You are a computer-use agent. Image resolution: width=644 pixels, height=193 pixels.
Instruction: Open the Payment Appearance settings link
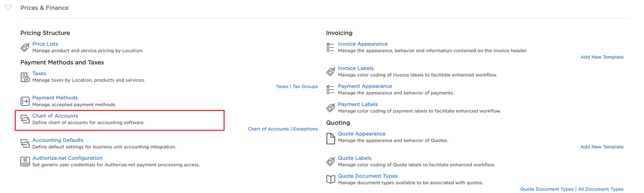click(365, 86)
